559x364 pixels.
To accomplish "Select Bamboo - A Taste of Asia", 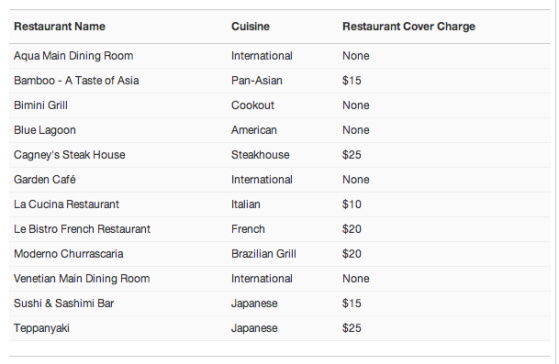I will click(x=76, y=81).
